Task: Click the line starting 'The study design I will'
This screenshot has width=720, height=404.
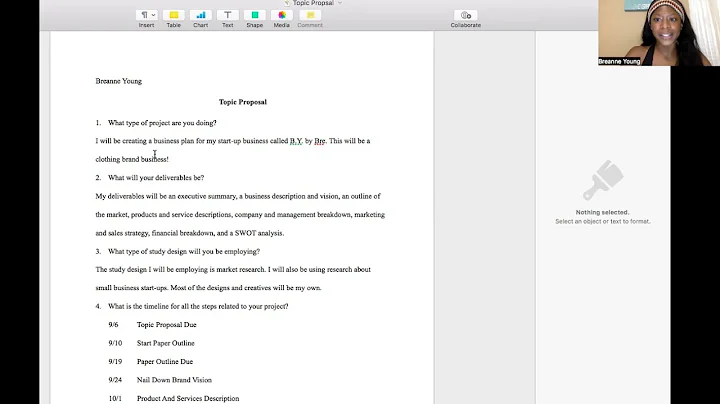Action: click(233, 269)
